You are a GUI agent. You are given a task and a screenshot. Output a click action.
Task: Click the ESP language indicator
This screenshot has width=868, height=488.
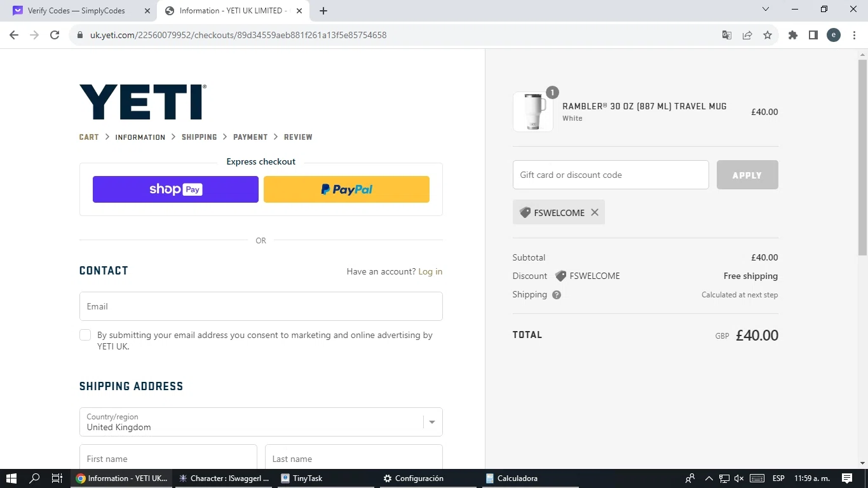coord(778,478)
